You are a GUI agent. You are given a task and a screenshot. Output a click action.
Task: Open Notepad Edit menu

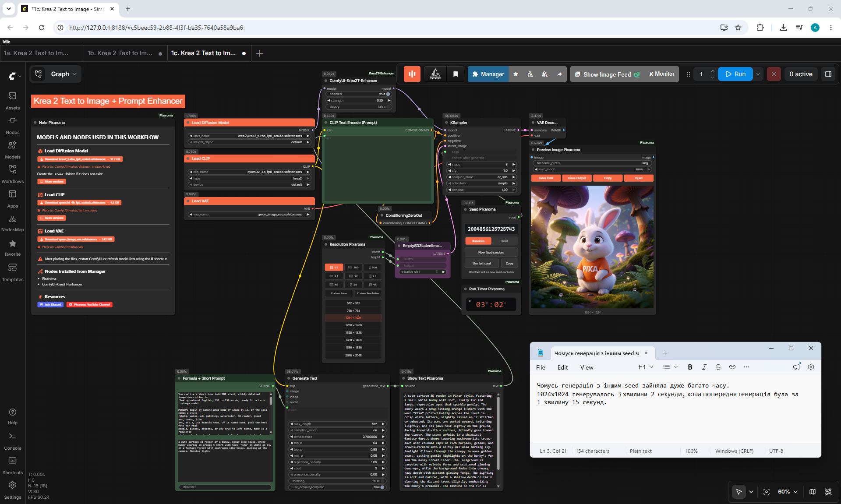[x=562, y=367]
